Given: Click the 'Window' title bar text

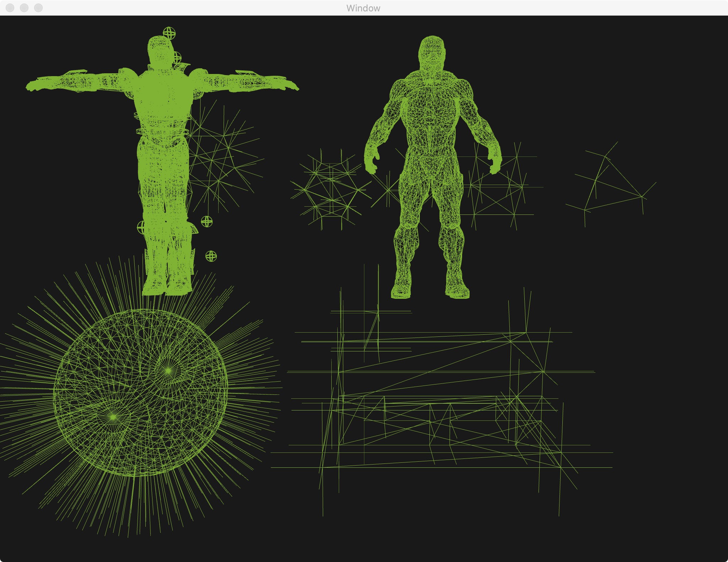Looking at the screenshot, I should [x=363, y=8].
